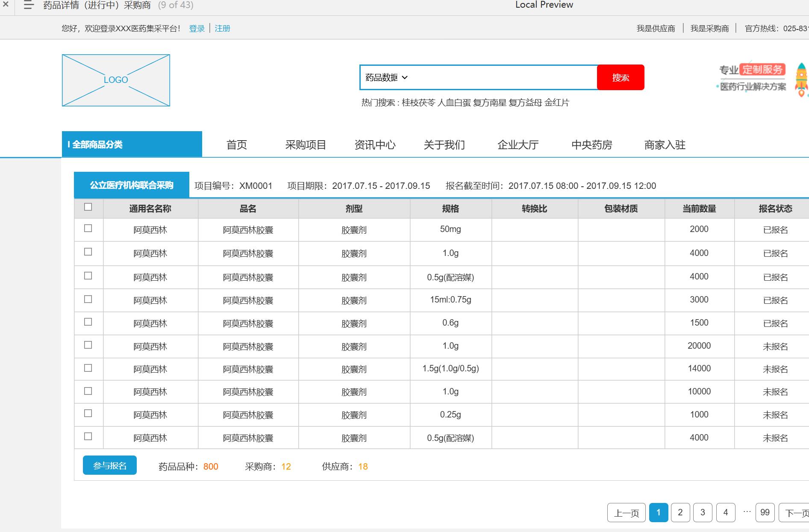The image size is (809, 532).
Task: Go to page 2
Action: [680, 512]
